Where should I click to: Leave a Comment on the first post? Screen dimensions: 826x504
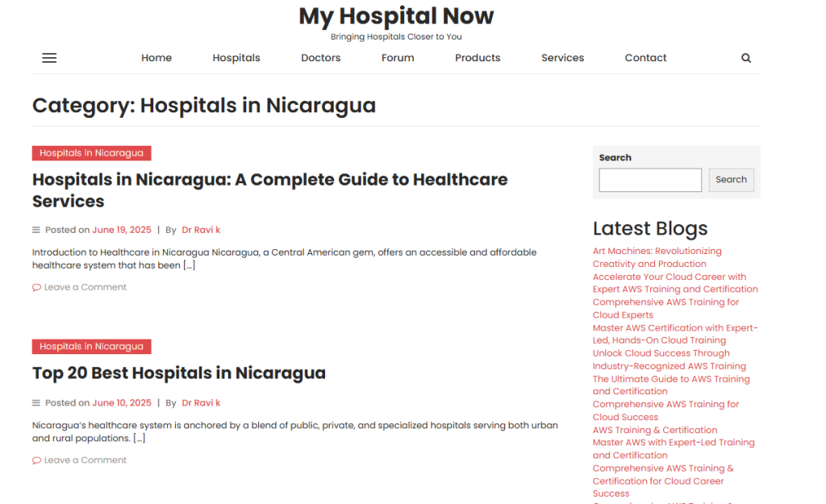85,287
